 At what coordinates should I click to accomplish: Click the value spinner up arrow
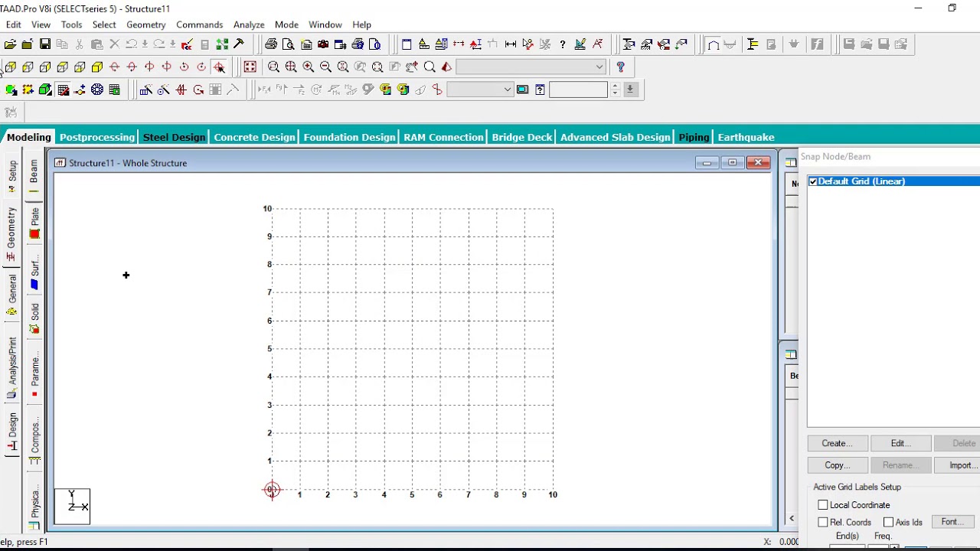point(614,86)
